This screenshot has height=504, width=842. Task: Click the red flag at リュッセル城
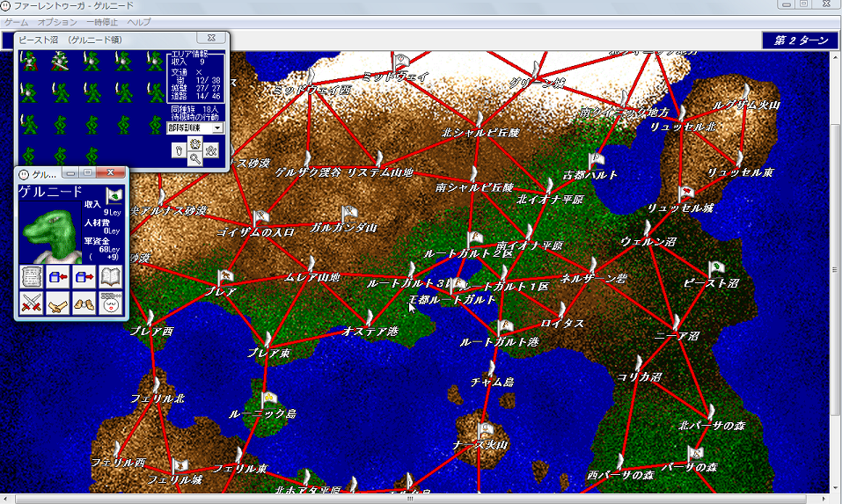click(685, 194)
